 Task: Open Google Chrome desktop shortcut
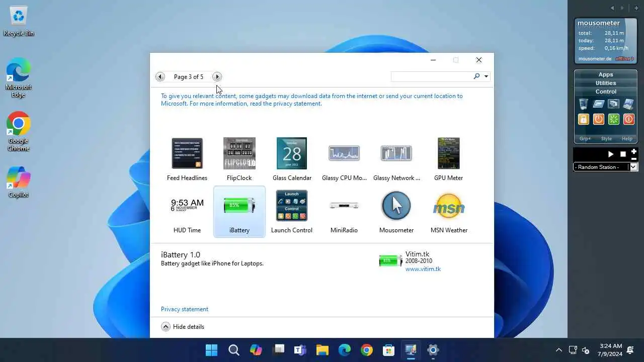point(19,131)
